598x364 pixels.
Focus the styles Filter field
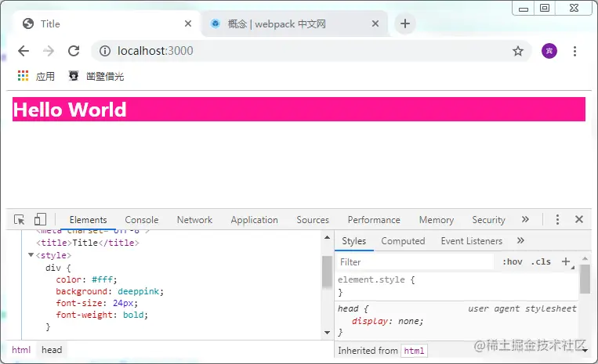(x=415, y=262)
